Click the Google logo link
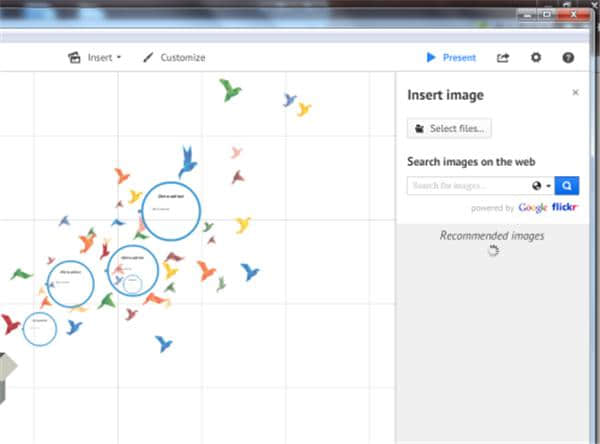 point(533,208)
